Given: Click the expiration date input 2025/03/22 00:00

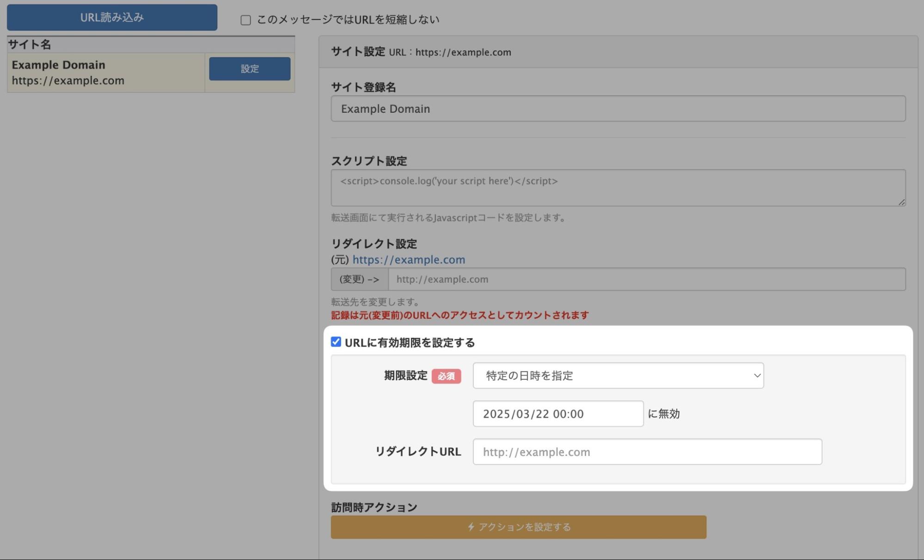Looking at the screenshot, I should [x=558, y=414].
